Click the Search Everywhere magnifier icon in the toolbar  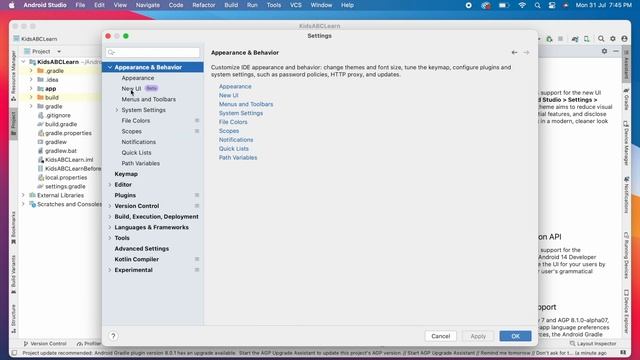point(601,39)
